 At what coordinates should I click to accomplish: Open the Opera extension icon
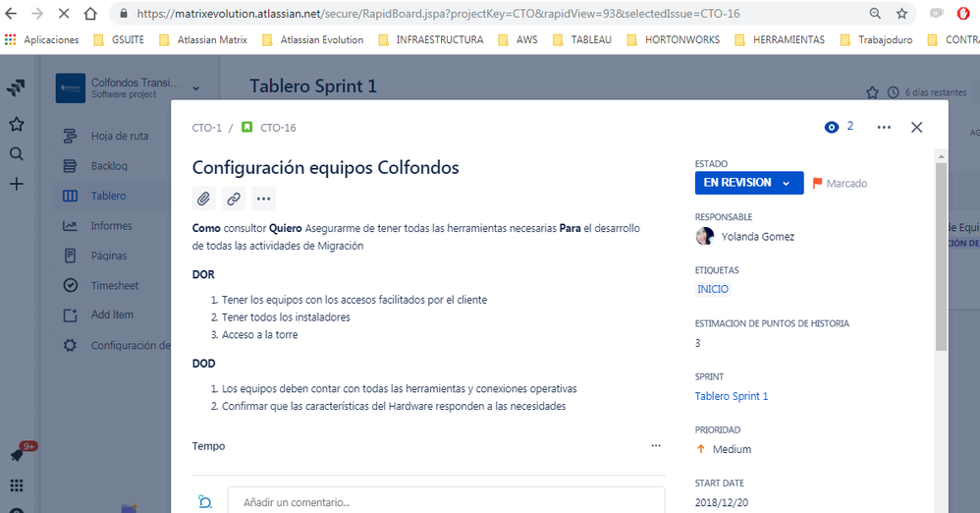963,13
